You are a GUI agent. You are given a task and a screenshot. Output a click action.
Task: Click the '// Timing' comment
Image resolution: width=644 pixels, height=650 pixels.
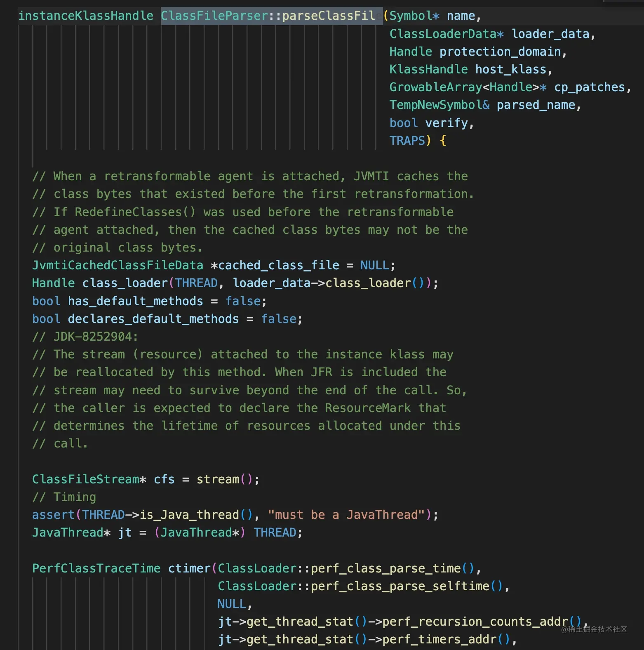64,497
